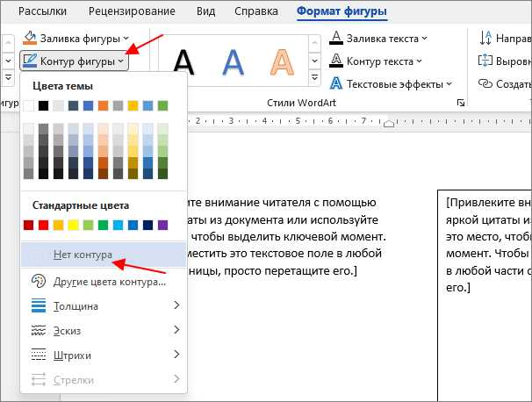Screen dimensions: 532x402
Task: Click the Заливка текста button label
Action: click(383, 39)
